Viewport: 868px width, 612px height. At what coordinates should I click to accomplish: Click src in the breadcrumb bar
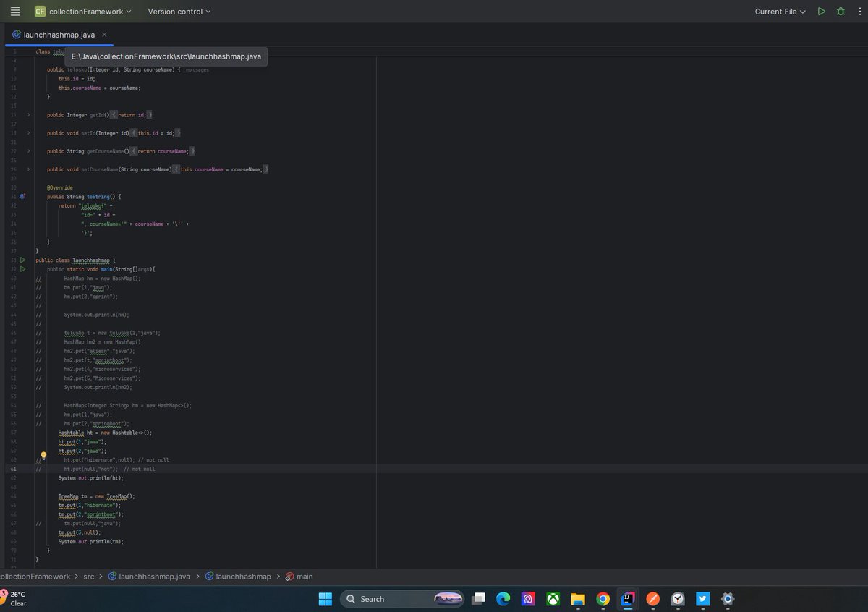point(88,577)
